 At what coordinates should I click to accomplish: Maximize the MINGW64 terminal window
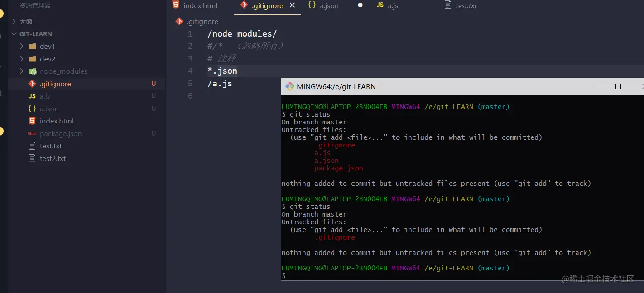click(x=618, y=86)
